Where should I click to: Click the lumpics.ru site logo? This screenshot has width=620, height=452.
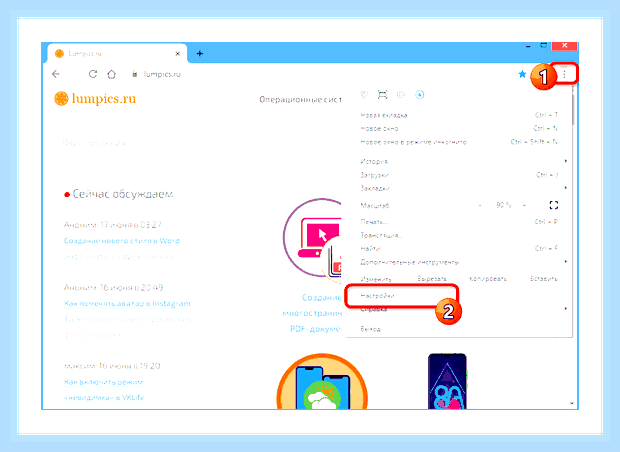click(95, 98)
